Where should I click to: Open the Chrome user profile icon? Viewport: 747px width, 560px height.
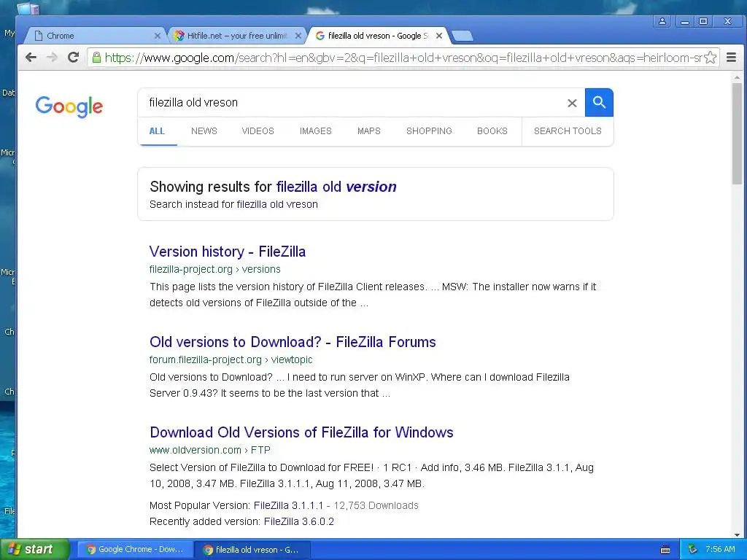[662, 21]
